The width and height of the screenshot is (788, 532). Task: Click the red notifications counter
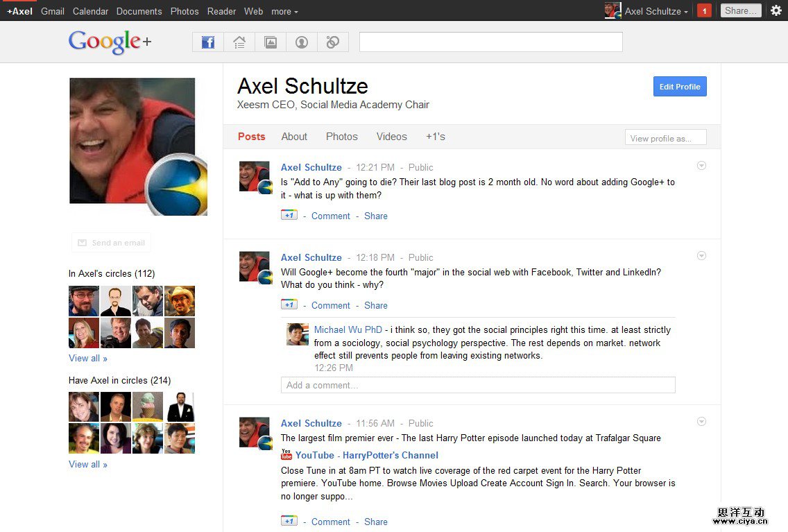click(x=705, y=10)
